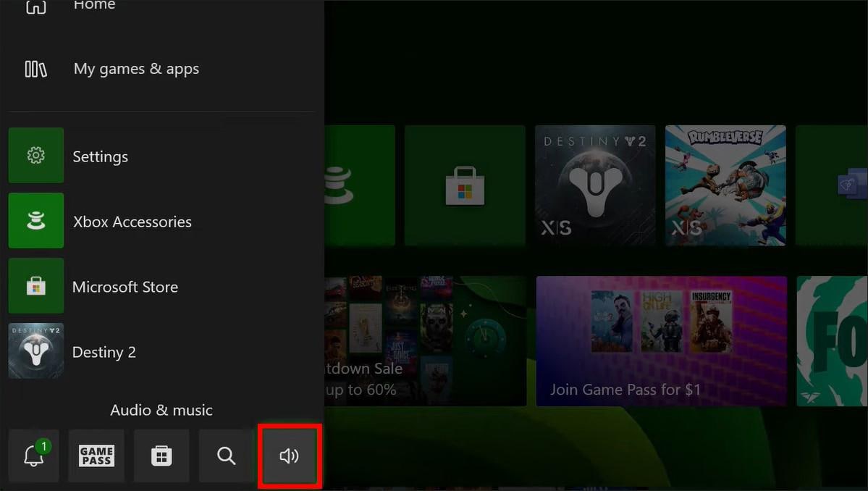The width and height of the screenshot is (868, 491).
Task: Open Microsoft Store icon in bottom bar
Action: point(161,456)
